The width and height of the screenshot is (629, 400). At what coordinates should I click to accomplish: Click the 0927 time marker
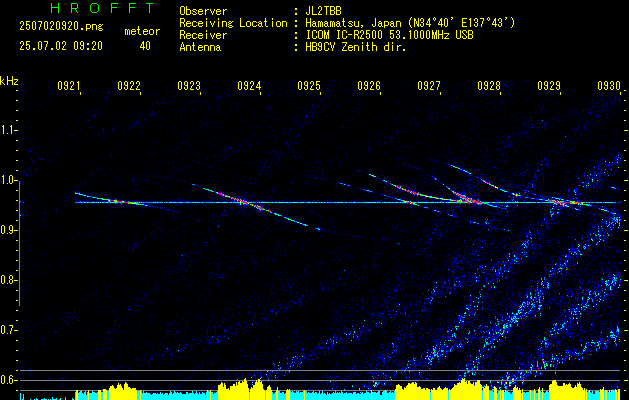click(x=429, y=86)
